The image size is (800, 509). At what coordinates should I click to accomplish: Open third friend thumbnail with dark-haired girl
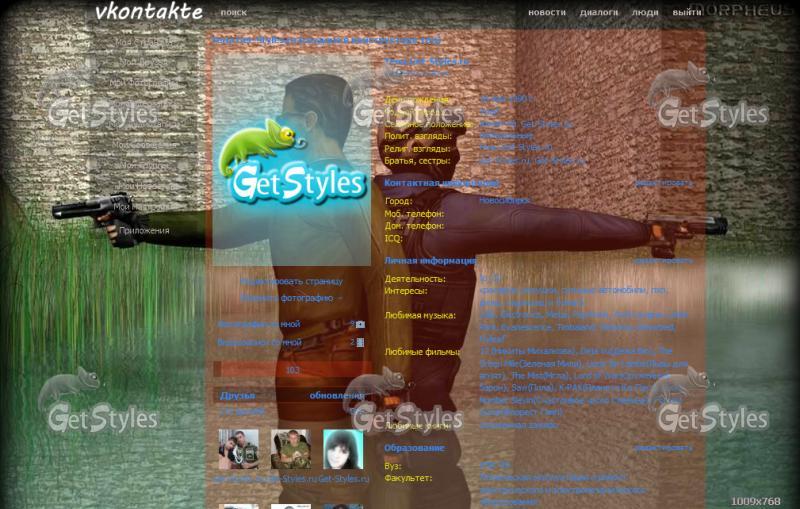coord(343,449)
